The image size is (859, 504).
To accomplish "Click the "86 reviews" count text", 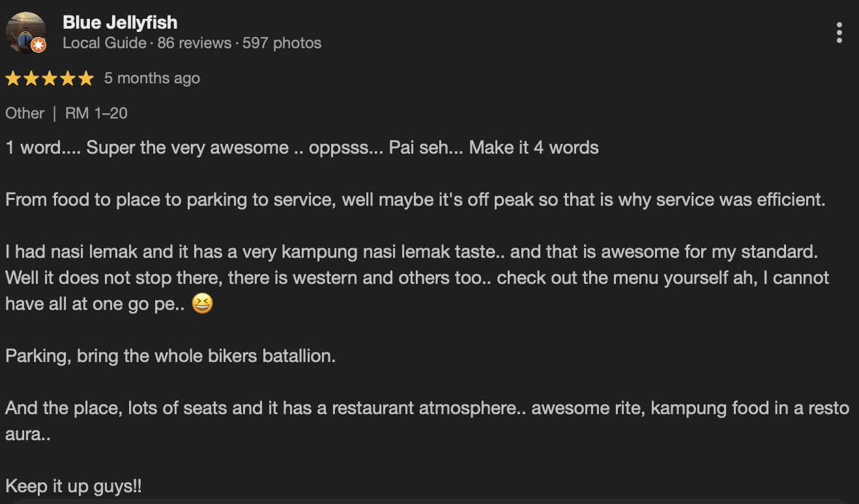I will click(x=194, y=44).
